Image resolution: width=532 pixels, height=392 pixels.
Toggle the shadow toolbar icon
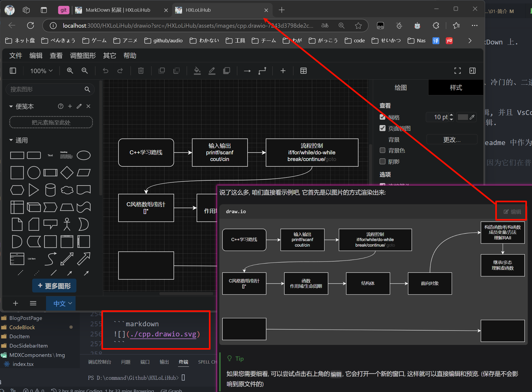tap(226, 71)
